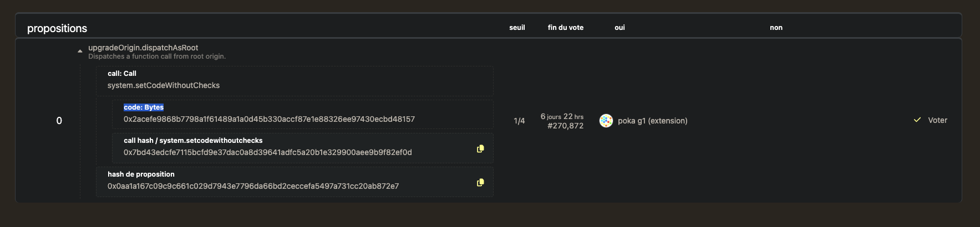Viewport: 980px width, 227px height.
Task: Click the oui column header
Action: pyautogui.click(x=620, y=28)
